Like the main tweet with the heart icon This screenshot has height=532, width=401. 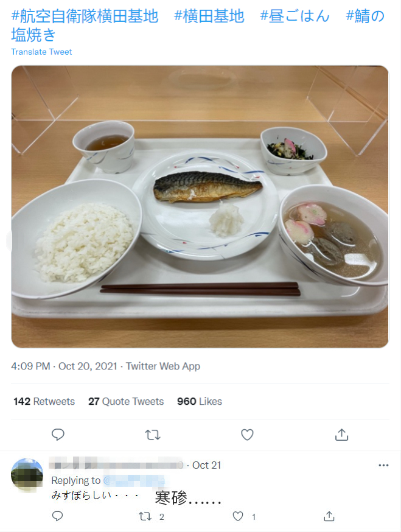pyautogui.click(x=247, y=435)
